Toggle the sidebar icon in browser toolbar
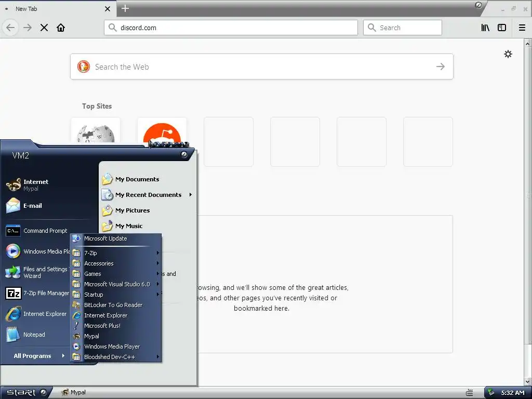This screenshot has height=399, width=532. click(502, 28)
